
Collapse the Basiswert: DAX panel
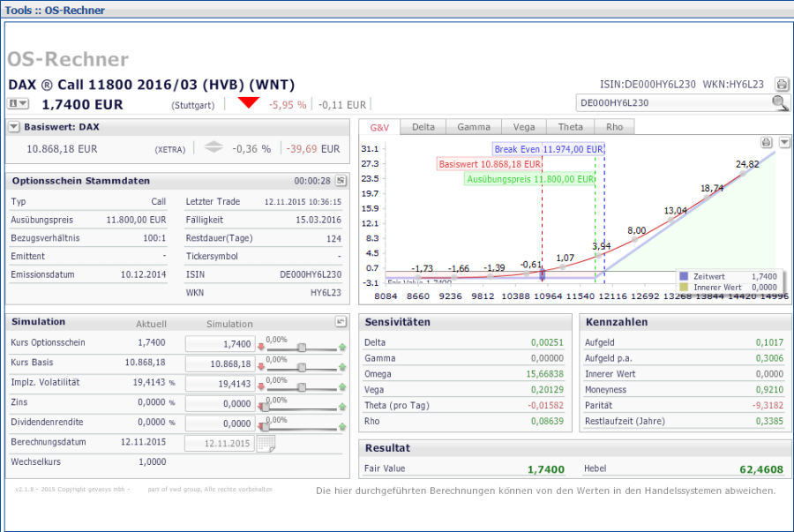click(x=14, y=127)
